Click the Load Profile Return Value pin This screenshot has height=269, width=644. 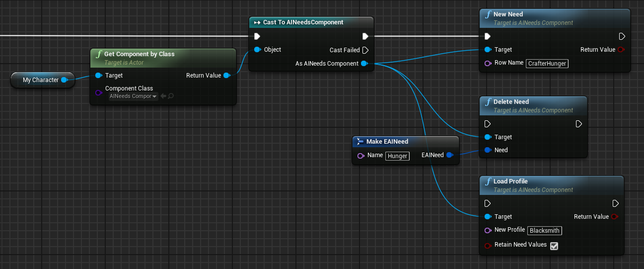point(615,217)
